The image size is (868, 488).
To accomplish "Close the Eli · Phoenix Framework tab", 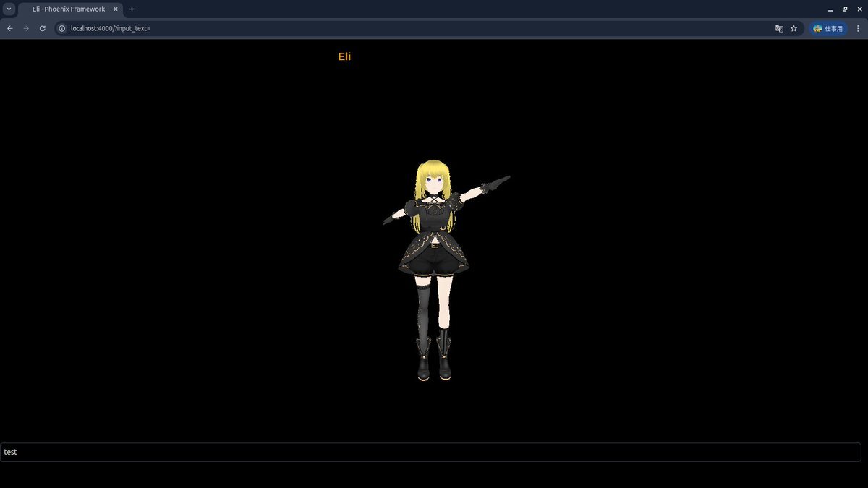I will [116, 9].
